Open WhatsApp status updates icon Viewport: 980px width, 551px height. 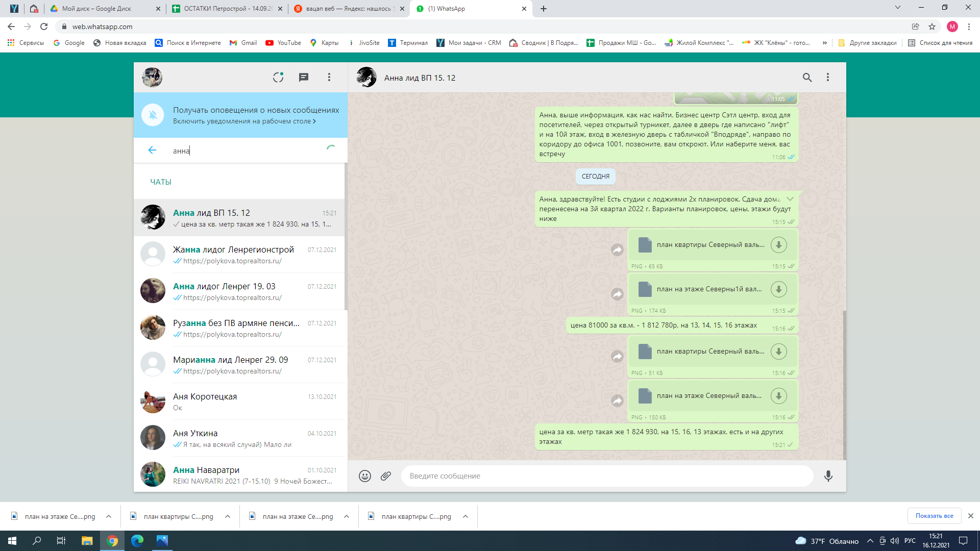(278, 78)
